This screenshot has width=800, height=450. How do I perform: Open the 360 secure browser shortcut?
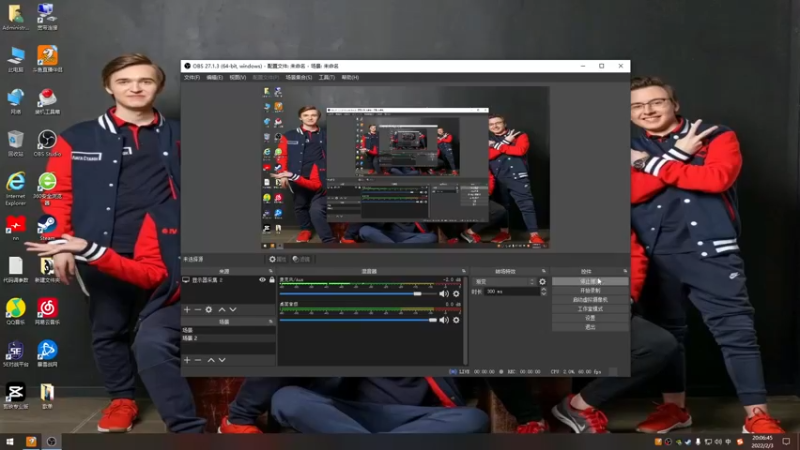pyautogui.click(x=47, y=189)
